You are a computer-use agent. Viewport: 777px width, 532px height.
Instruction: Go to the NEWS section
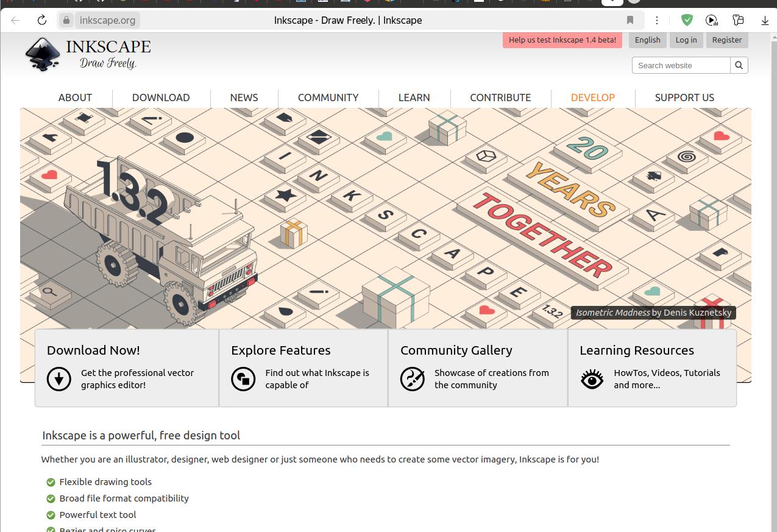(244, 98)
